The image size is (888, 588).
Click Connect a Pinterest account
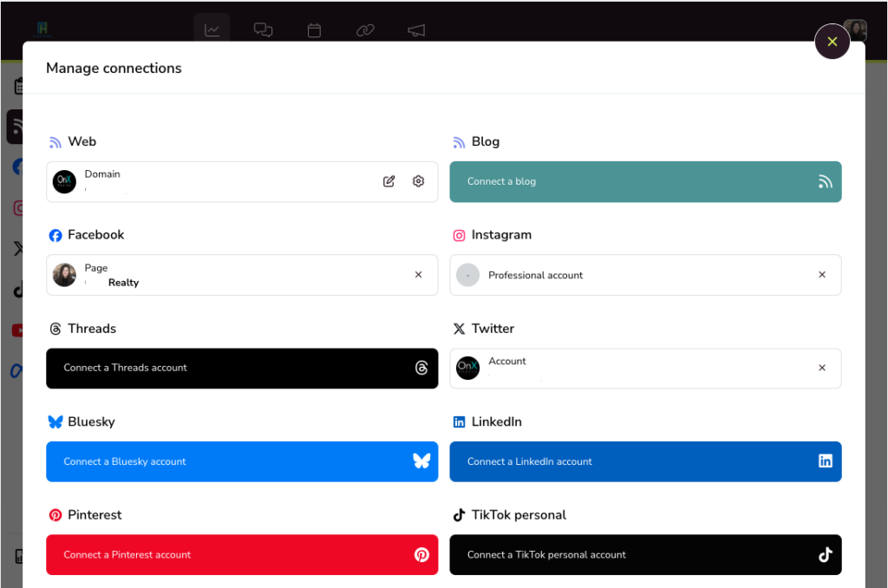tap(242, 554)
